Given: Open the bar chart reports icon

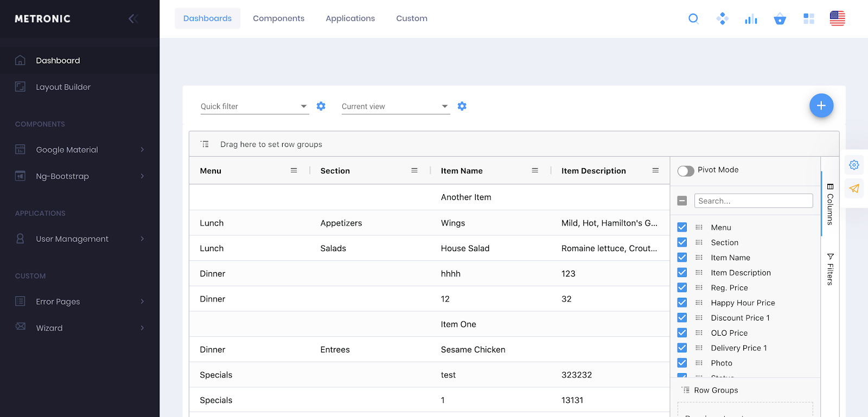Looking at the screenshot, I should [751, 19].
